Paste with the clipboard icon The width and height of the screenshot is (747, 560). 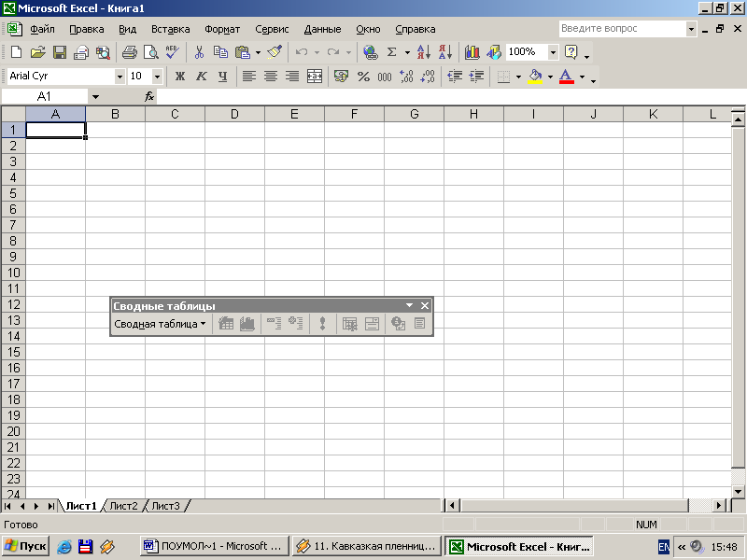coord(243,52)
